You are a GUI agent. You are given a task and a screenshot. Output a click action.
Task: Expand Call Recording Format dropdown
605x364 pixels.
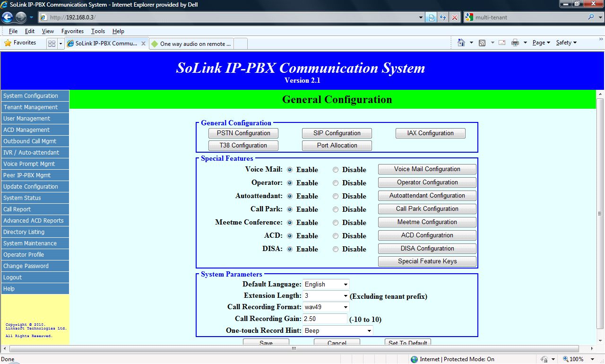coord(326,307)
